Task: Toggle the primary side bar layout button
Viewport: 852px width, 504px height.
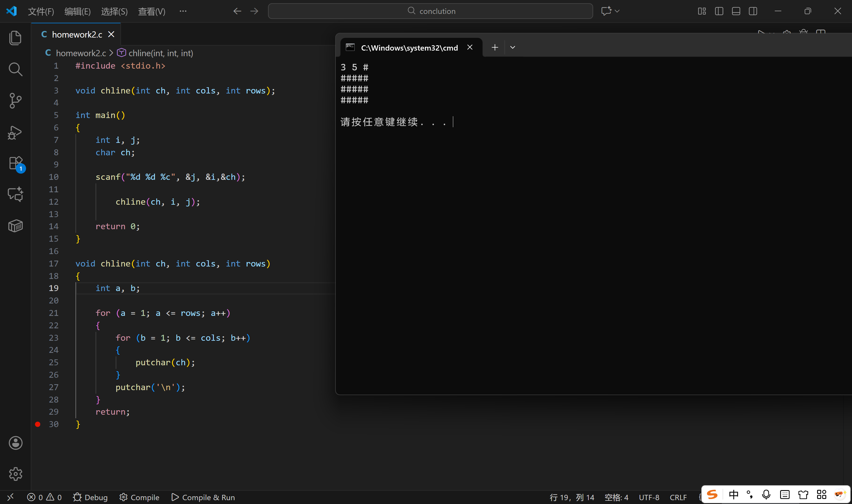Action: coord(719,11)
